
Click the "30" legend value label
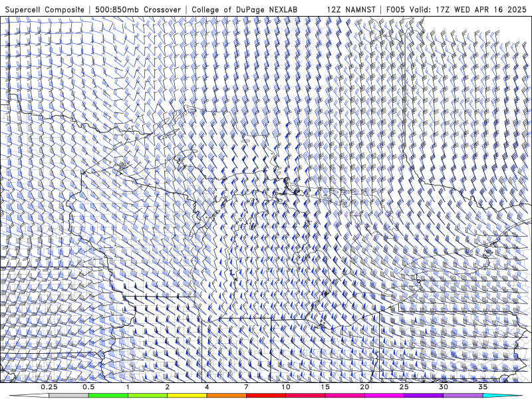point(444,387)
